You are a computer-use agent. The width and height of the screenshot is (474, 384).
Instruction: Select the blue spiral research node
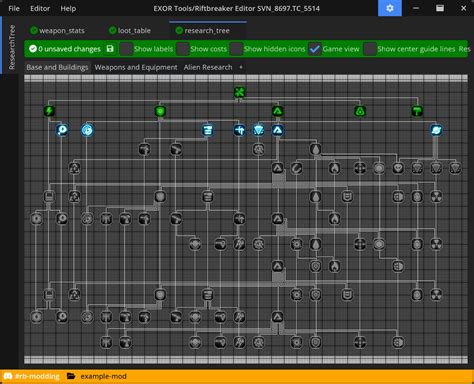[87, 130]
